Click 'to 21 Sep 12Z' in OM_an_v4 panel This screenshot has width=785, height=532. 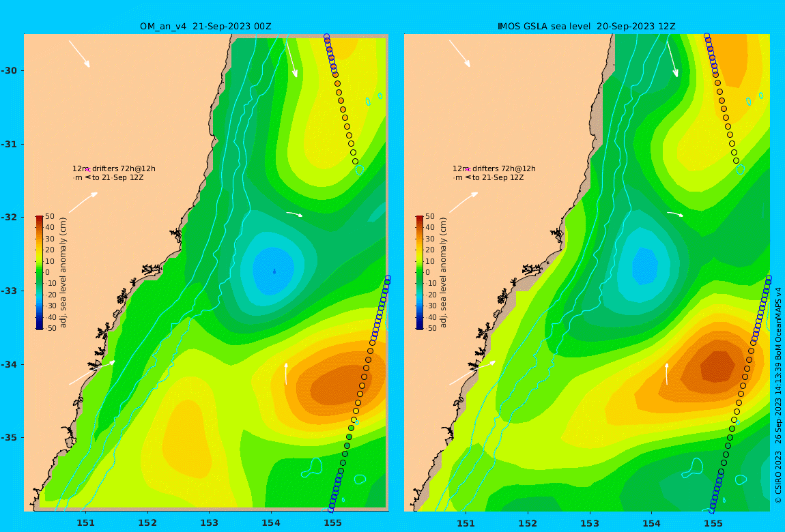[x=117, y=177]
